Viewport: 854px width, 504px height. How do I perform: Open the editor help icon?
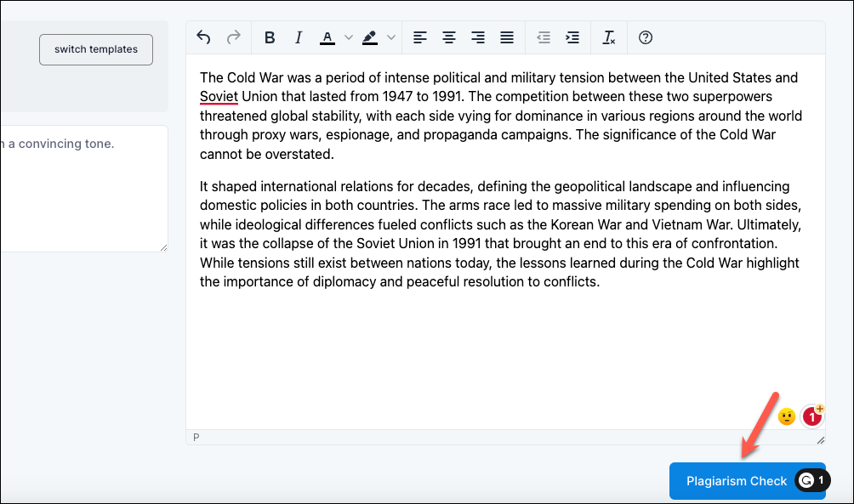click(646, 37)
